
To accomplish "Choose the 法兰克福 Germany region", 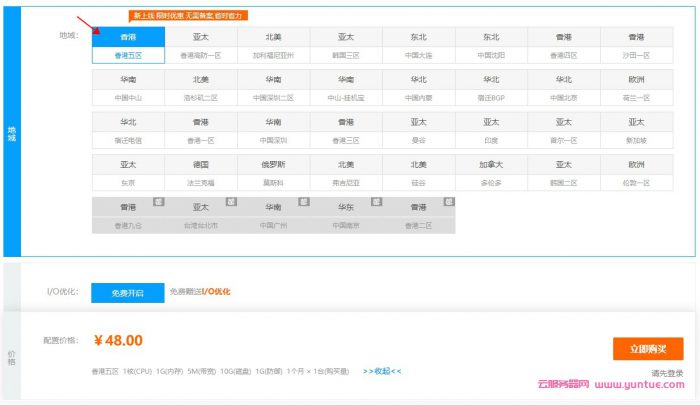I will click(x=201, y=173).
